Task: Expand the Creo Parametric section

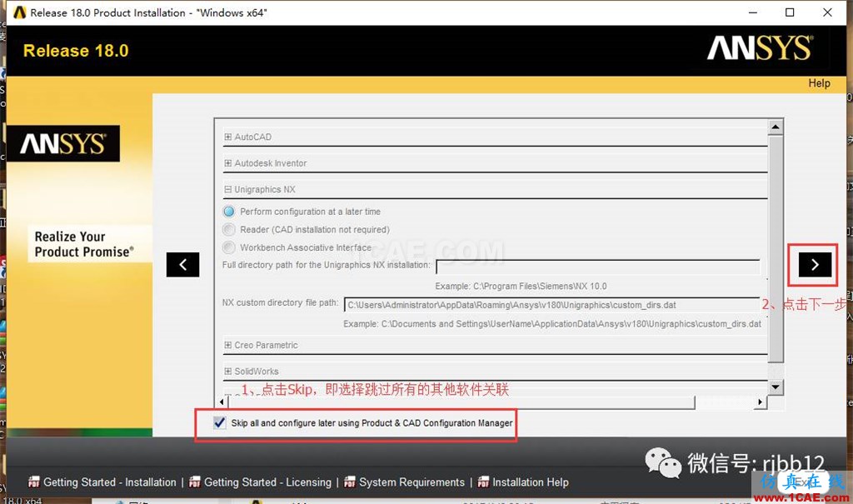Action: click(x=228, y=345)
